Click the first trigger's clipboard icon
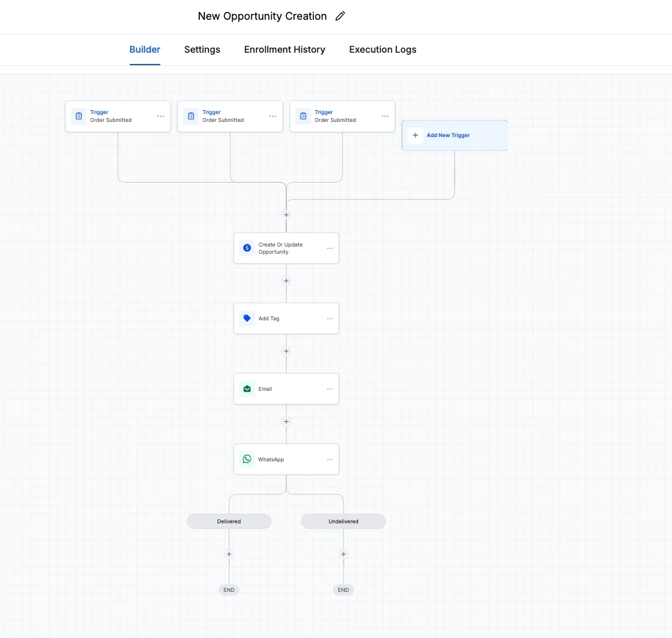This screenshot has height=638, width=672. pyautogui.click(x=79, y=116)
